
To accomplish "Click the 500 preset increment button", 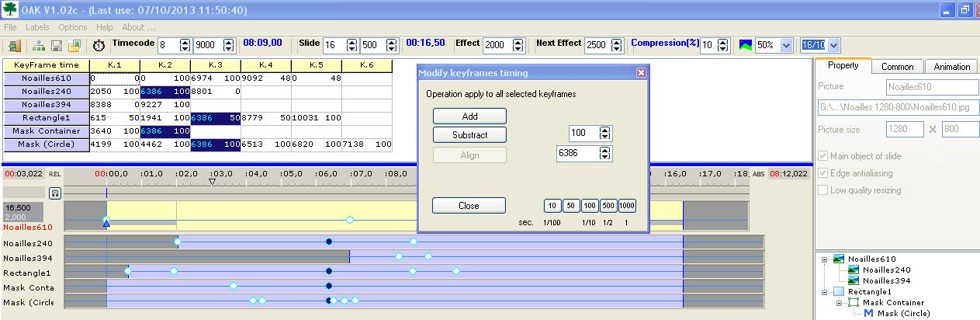I will (608, 206).
